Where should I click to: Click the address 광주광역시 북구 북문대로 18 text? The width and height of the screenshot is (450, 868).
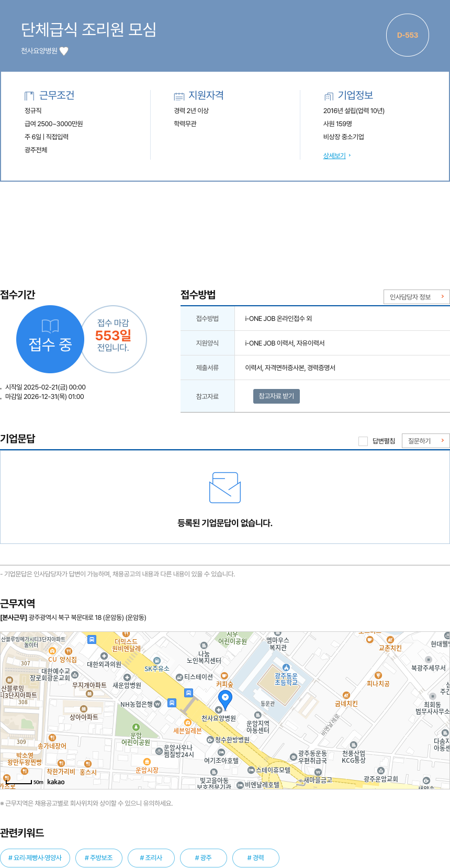(87, 618)
